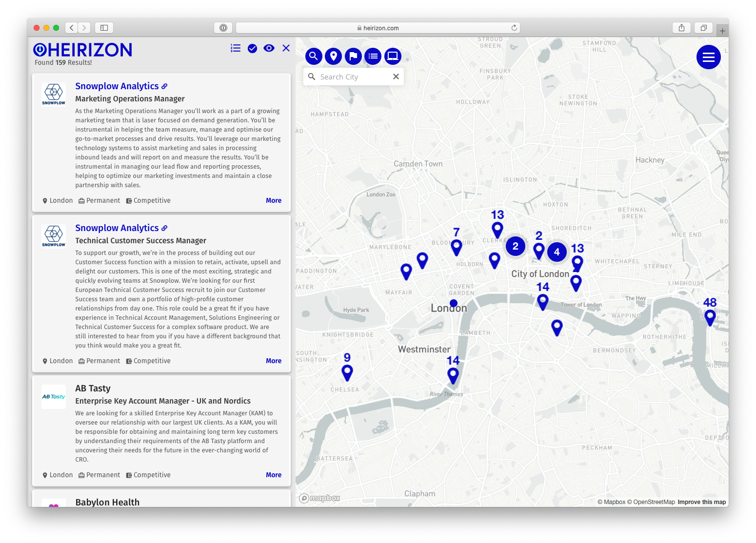756x543 pixels.
Task: Select the map pin labeled 14 south of Westminster
Action: (x=453, y=375)
